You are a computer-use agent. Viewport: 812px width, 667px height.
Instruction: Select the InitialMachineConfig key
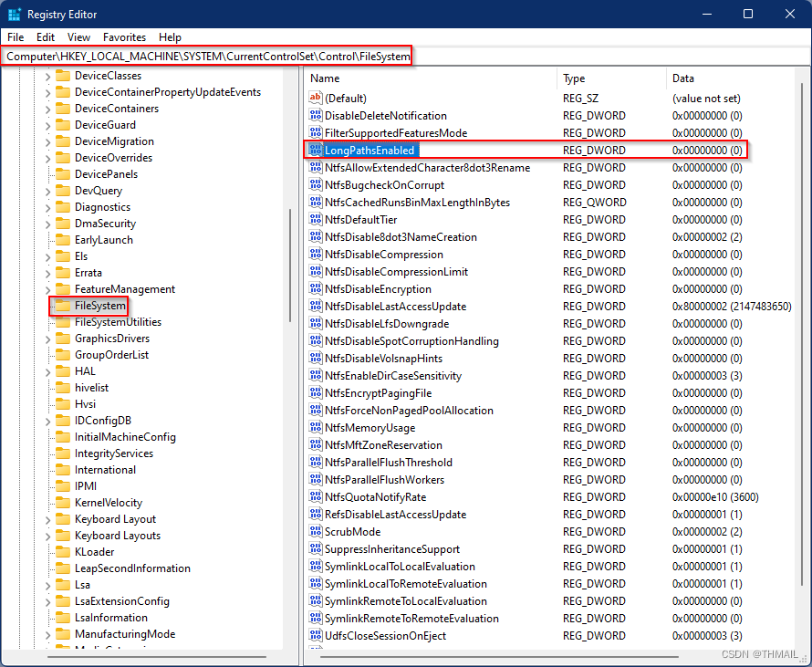[125, 437]
